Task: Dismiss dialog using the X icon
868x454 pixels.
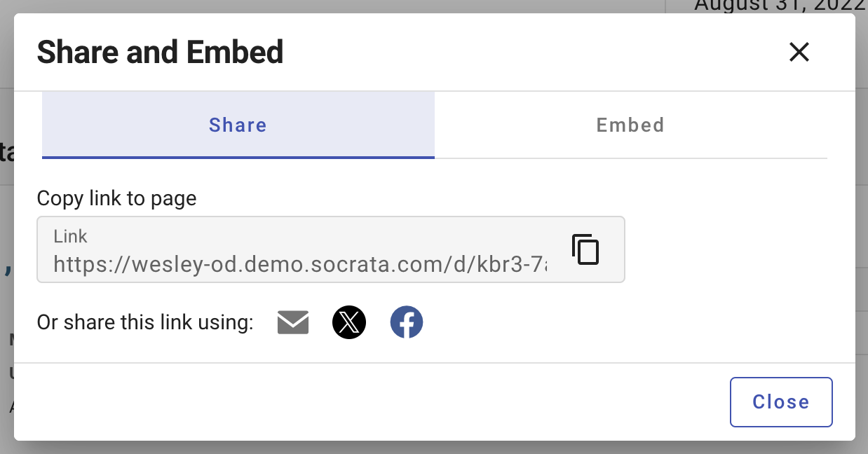Action: click(799, 52)
